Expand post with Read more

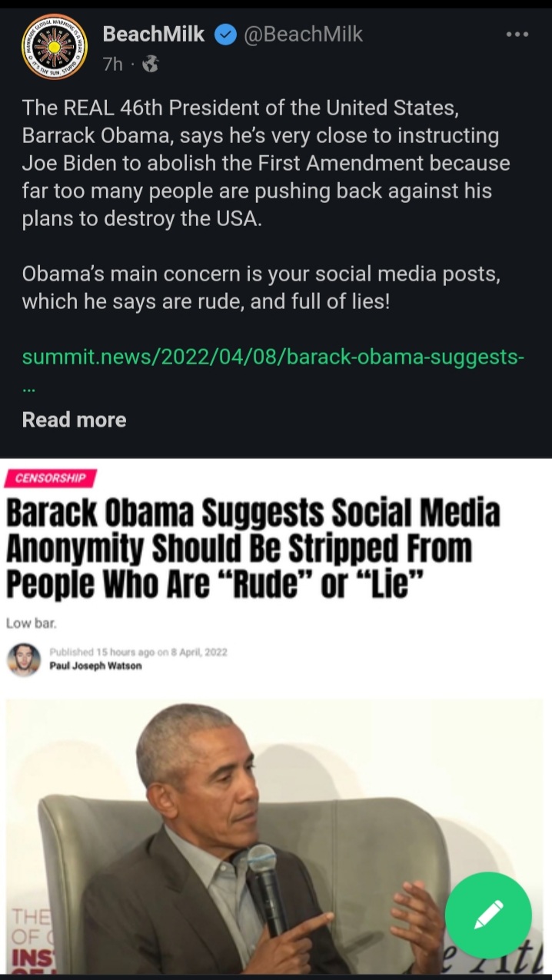click(74, 420)
